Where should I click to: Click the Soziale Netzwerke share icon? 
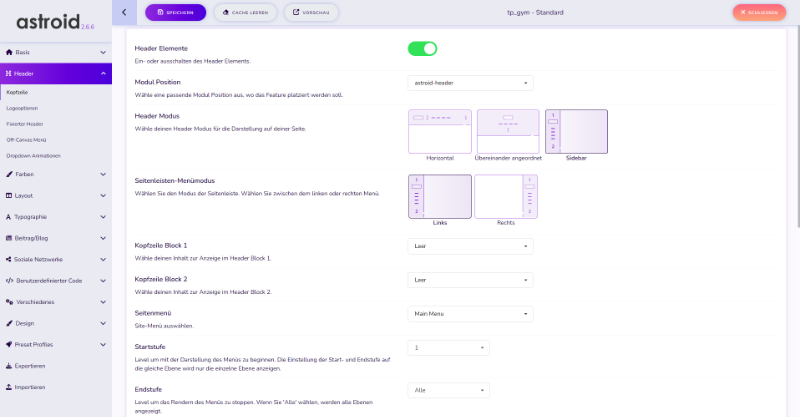9,259
